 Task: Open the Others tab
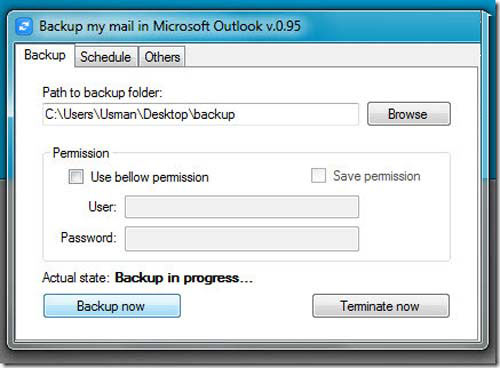(162, 57)
